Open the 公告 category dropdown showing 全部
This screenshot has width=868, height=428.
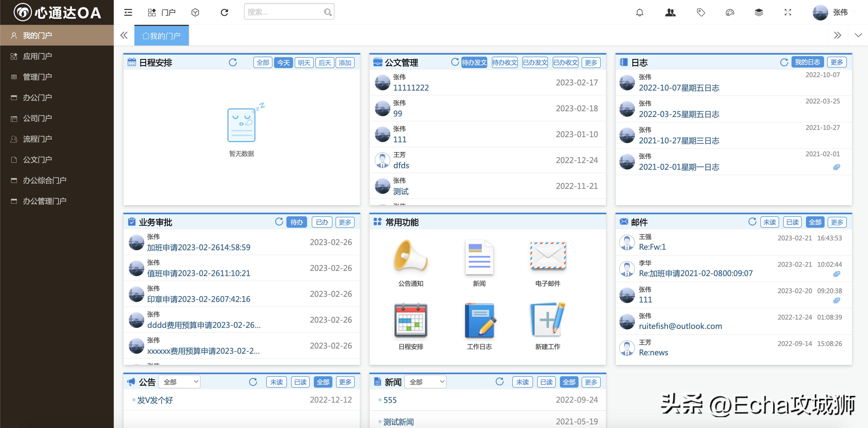coord(179,381)
